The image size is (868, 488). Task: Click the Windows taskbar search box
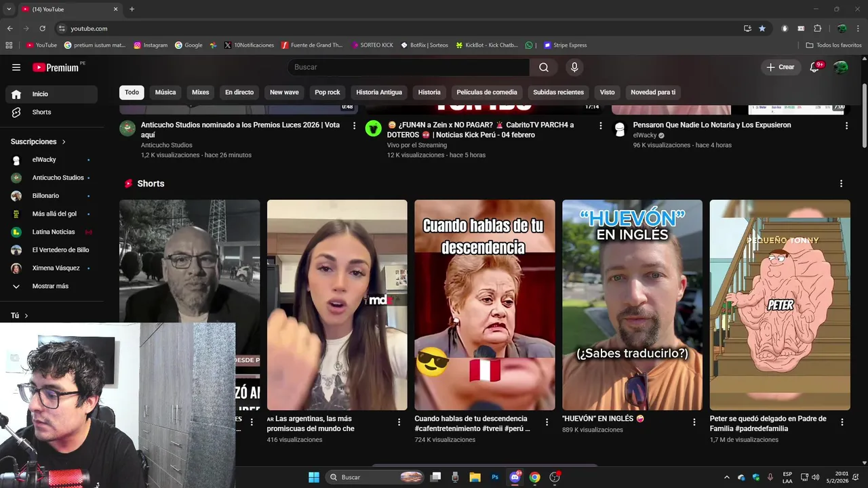[x=375, y=477]
